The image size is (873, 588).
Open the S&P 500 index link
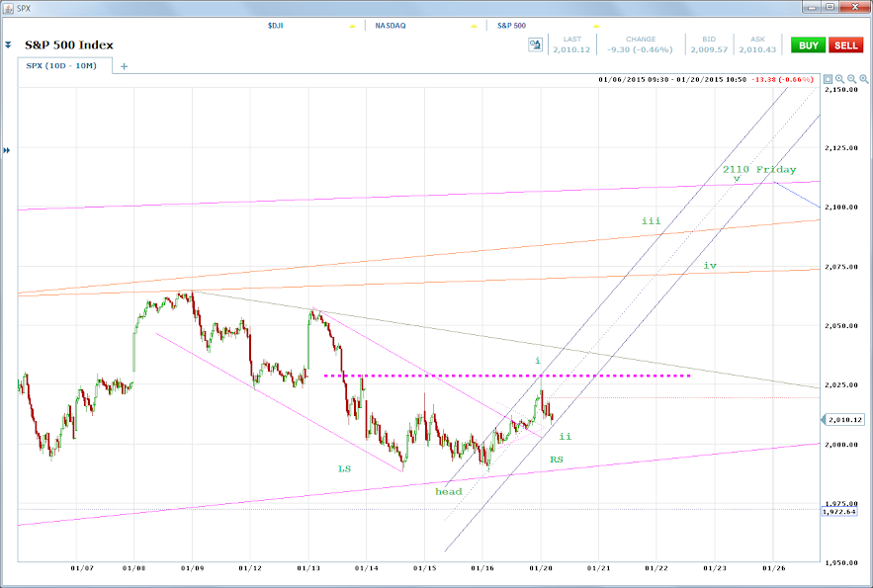(x=512, y=26)
